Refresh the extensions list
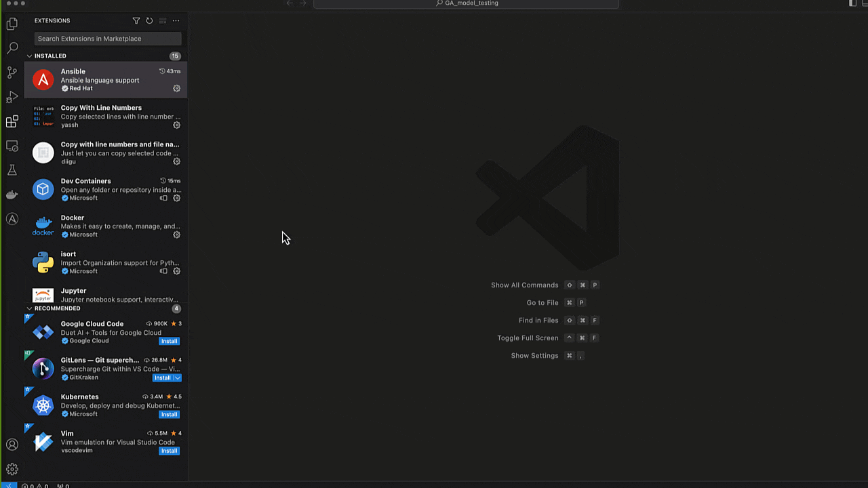Image resolution: width=868 pixels, height=488 pixels. point(149,21)
